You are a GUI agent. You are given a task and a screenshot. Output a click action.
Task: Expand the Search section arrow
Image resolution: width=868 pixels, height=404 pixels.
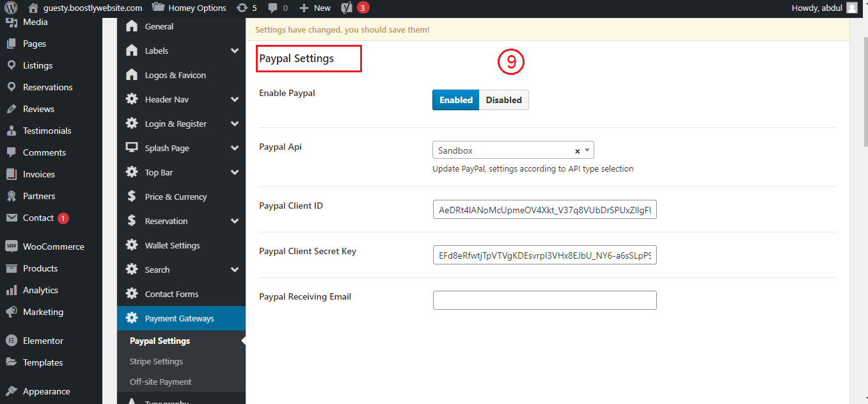point(235,270)
